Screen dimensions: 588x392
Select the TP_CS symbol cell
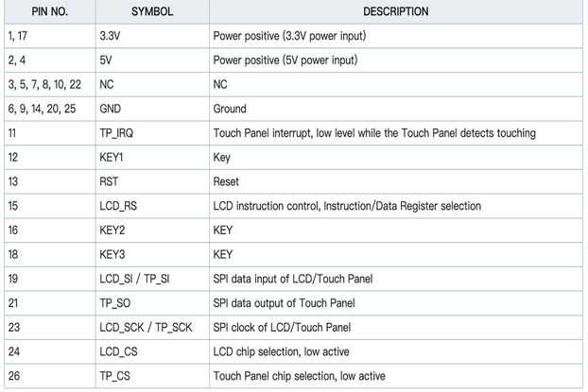(152, 376)
